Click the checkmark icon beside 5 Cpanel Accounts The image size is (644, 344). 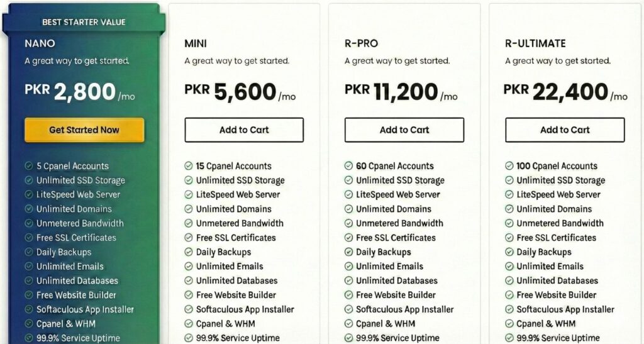point(29,166)
